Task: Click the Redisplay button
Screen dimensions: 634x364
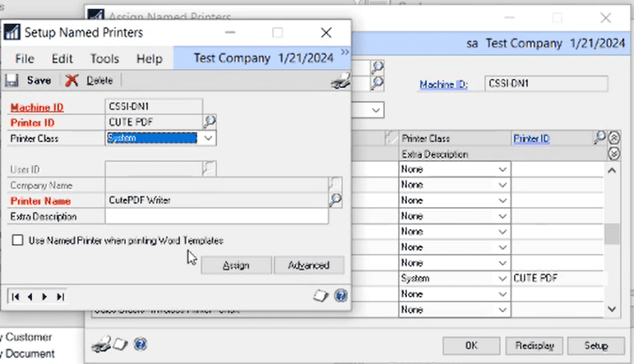Action: pos(535,346)
